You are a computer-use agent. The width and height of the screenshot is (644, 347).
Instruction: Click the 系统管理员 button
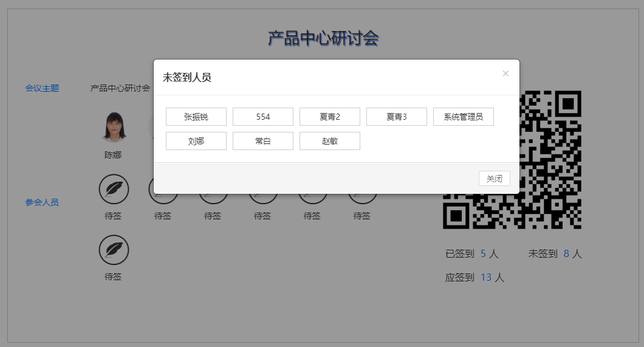(464, 117)
